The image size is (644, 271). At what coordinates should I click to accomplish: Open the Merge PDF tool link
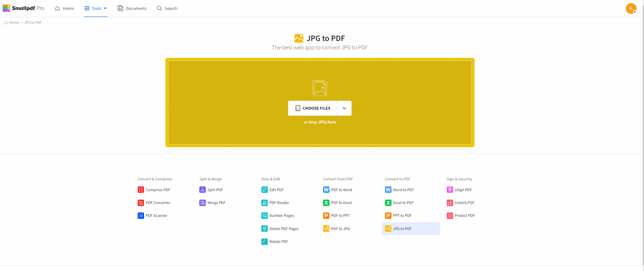(213, 203)
